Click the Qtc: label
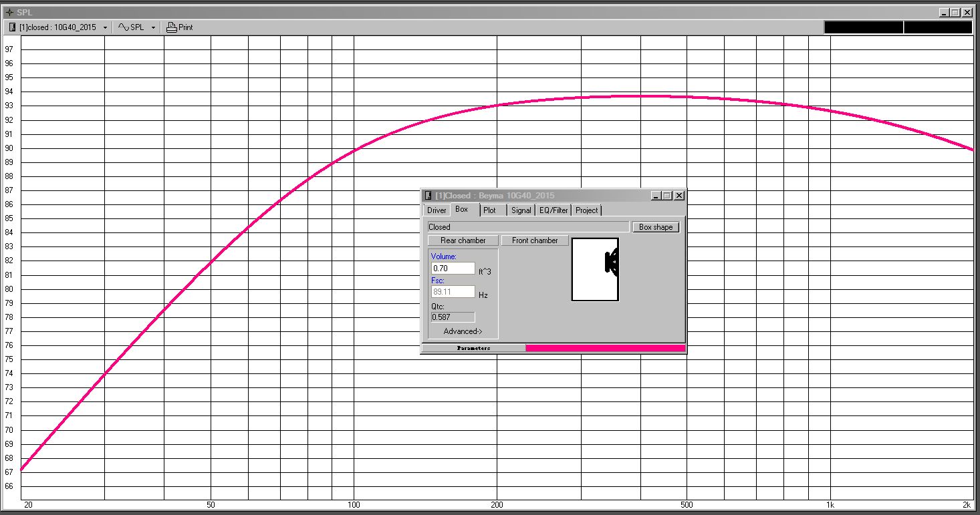 tap(438, 307)
